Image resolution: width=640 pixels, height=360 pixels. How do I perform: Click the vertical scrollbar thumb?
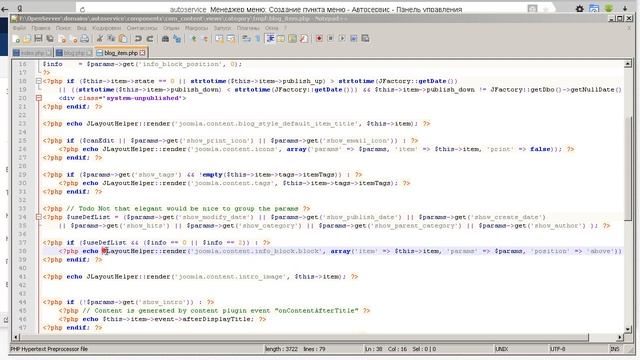pyautogui.click(x=628, y=168)
